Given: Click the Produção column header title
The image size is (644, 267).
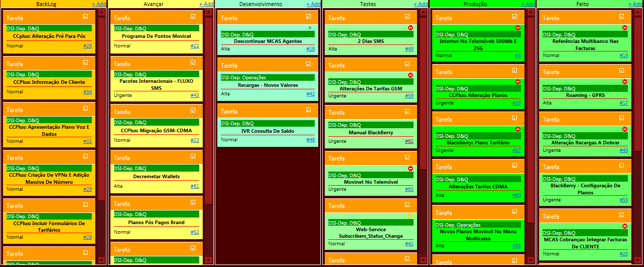Looking at the screenshot, I should (x=476, y=4).
